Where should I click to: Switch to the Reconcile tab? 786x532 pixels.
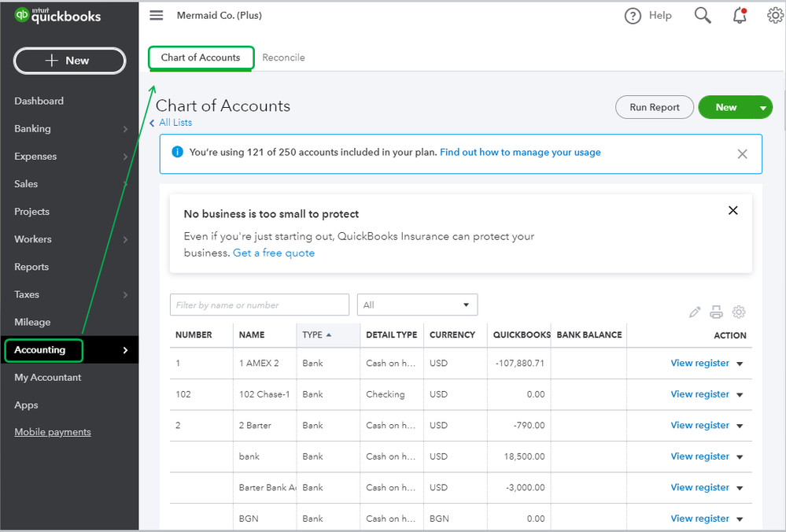[283, 57]
